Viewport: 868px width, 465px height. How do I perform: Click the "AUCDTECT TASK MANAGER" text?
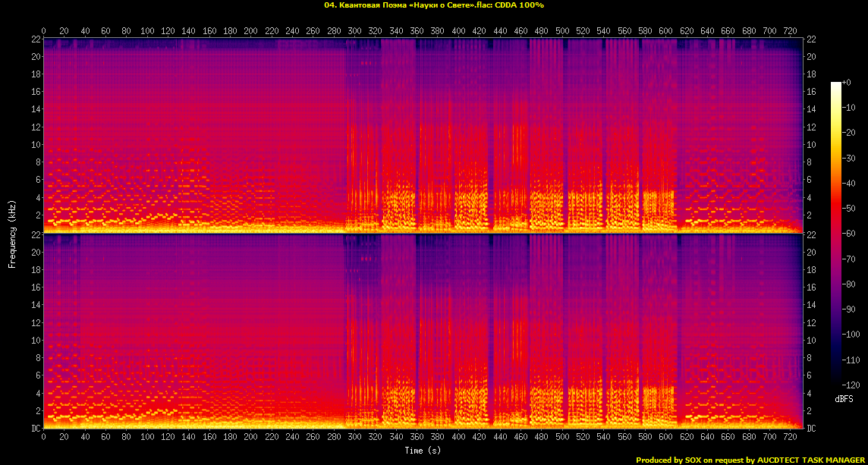[810, 460]
